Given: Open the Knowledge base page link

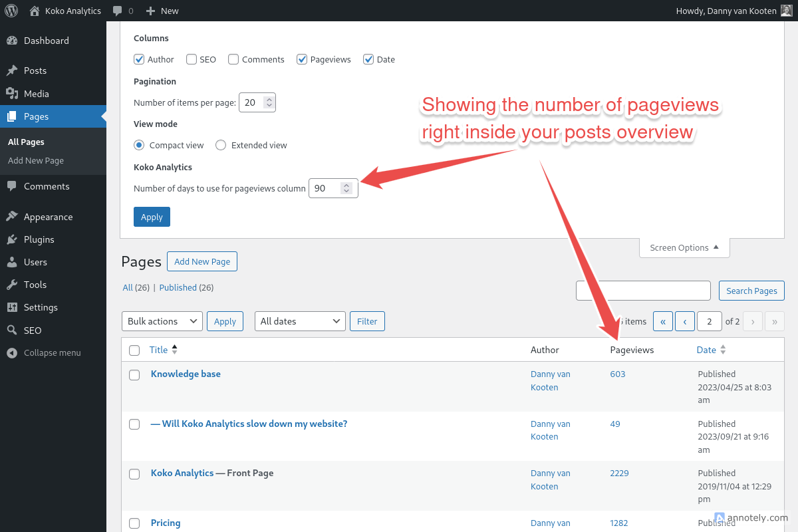Looking at the screenshot, I should [x=186, y=374].
